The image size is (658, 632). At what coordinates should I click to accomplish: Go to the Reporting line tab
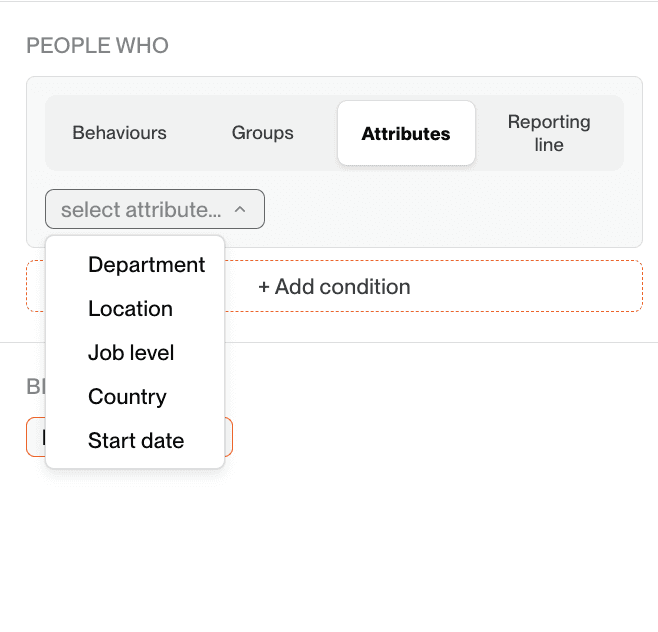[x=549, y=133]
